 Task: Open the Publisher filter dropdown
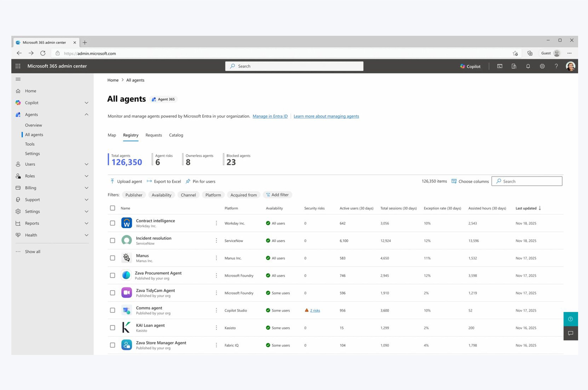(134, 195)
